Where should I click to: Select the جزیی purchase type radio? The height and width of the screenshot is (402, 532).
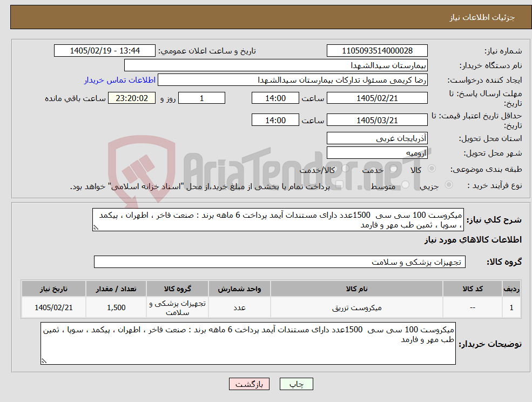pyautogui.click(x=448, y=185)
